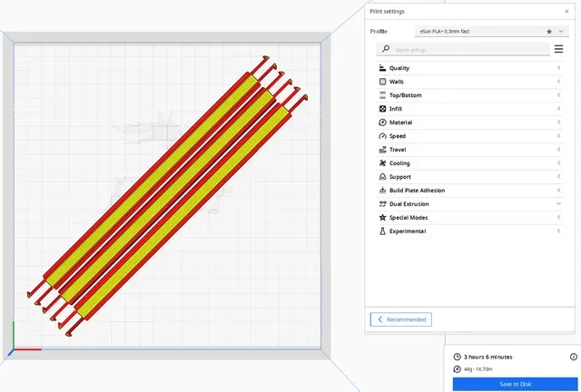581x392 pixels.
Task: Select the Experimental label
Action: click(408, 231)
